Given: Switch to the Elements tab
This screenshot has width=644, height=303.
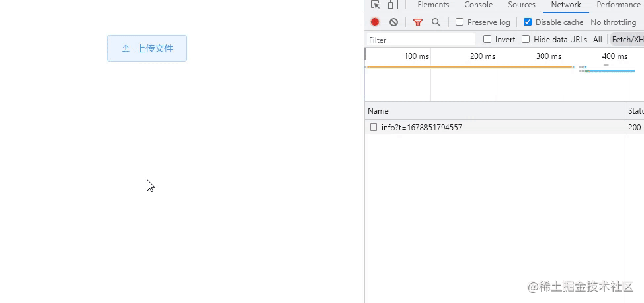Looking at the screenshot, I should coord(433,5).
